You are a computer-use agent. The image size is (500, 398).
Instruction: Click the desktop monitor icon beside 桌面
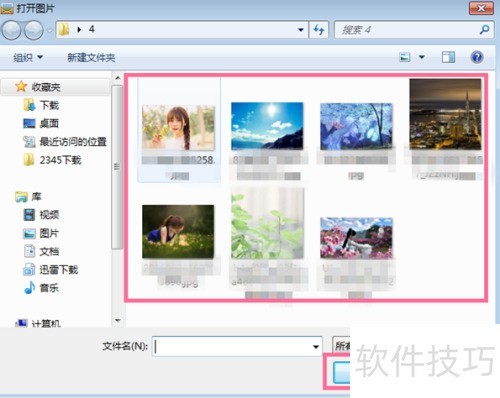coord(29,124)
